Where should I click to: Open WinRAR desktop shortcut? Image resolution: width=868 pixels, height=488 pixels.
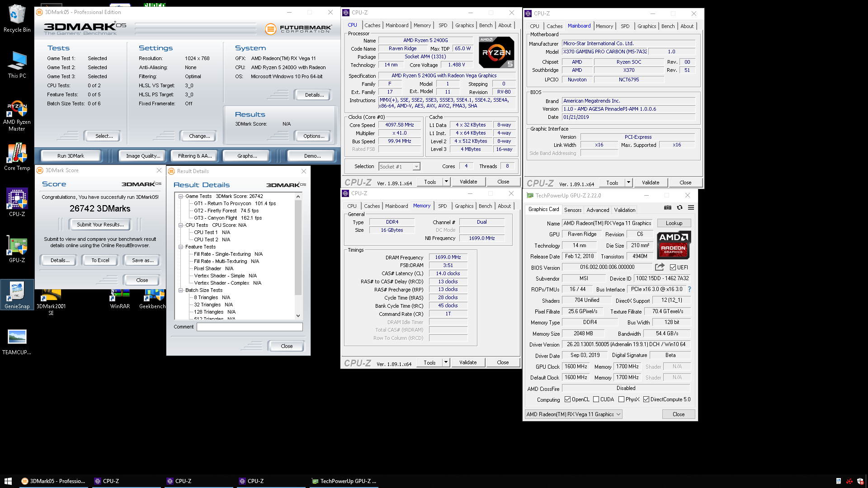[x=120, y=299]
